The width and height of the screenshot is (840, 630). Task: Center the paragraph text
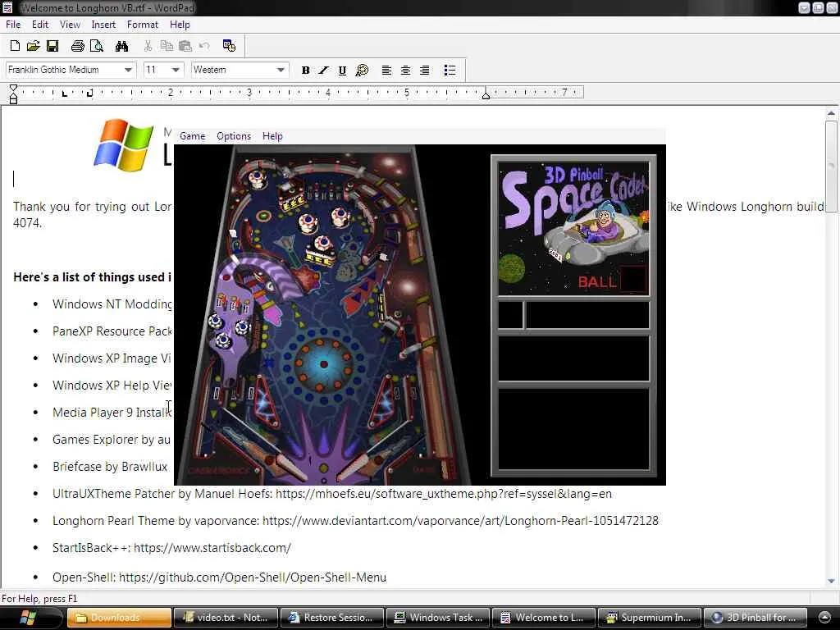tap(405, 71)
